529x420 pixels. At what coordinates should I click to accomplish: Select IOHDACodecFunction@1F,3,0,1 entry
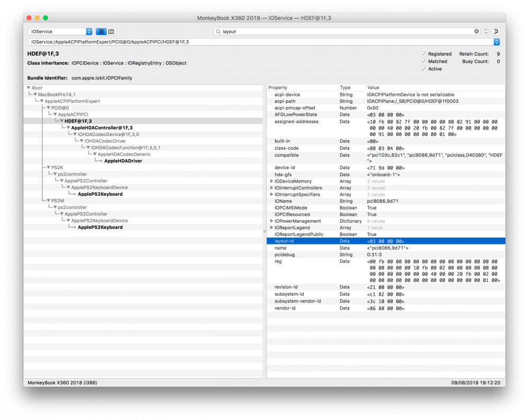125,148
